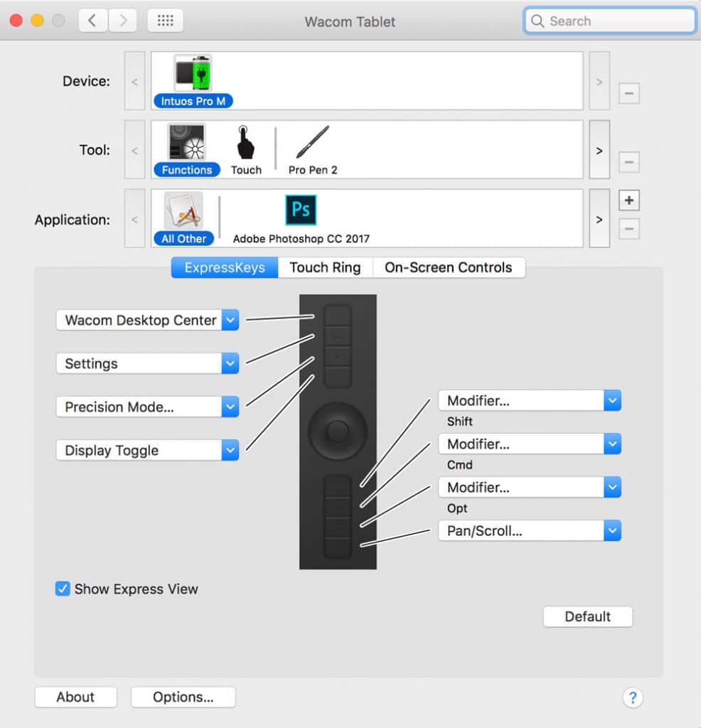The image size is (701, 728).
Task: Remove the selected device with minus button
Action: (x=629, y=93)
